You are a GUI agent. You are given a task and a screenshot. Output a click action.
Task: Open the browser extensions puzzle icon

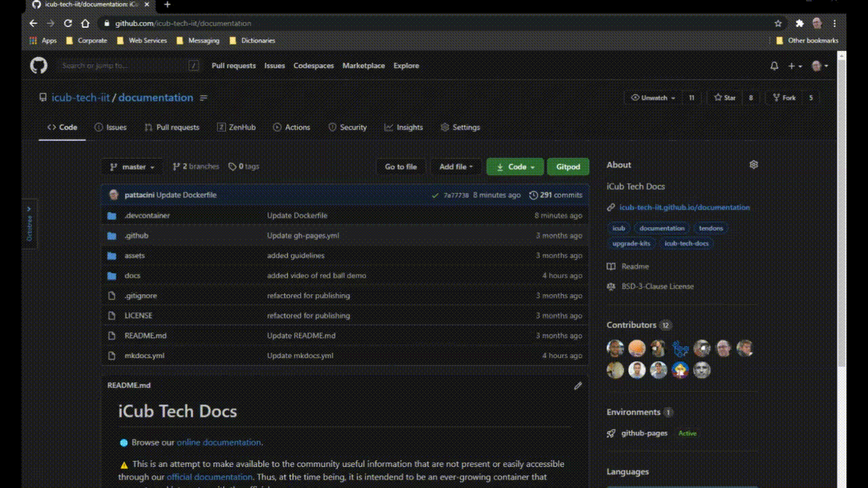click(x=800, y=23)
